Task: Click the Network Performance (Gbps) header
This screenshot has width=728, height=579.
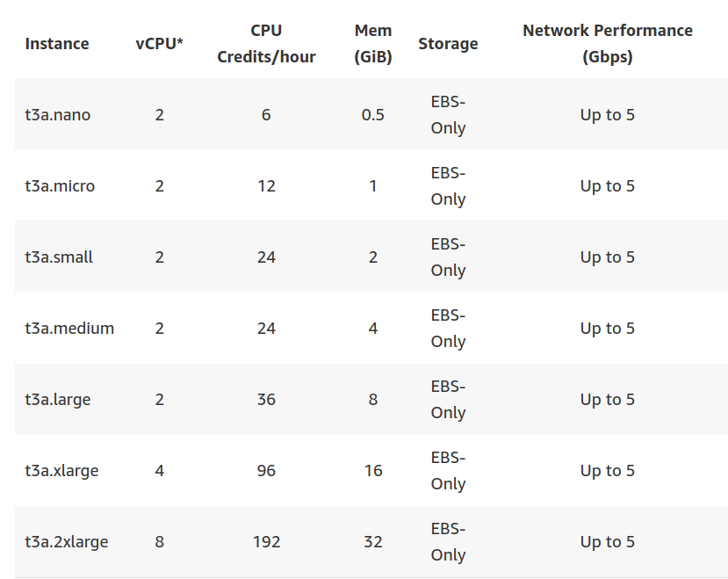Action: [x=608, y=44]
